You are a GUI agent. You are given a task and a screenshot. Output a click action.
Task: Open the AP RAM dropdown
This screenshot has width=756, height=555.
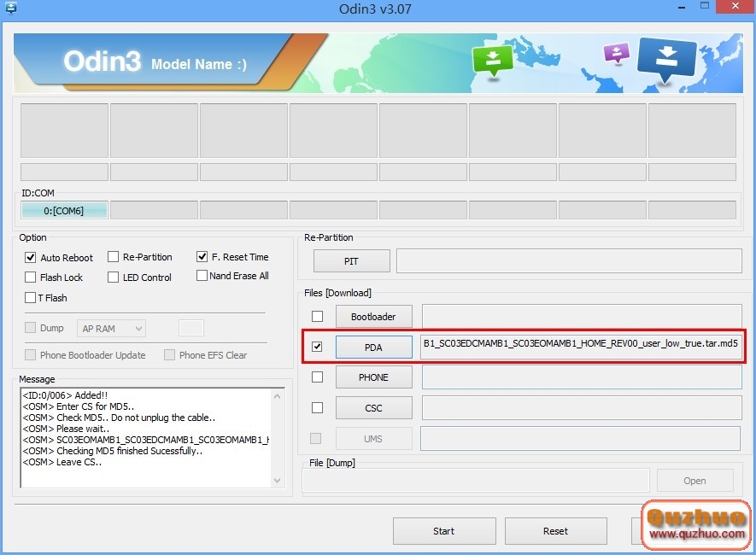click(111, 328)
